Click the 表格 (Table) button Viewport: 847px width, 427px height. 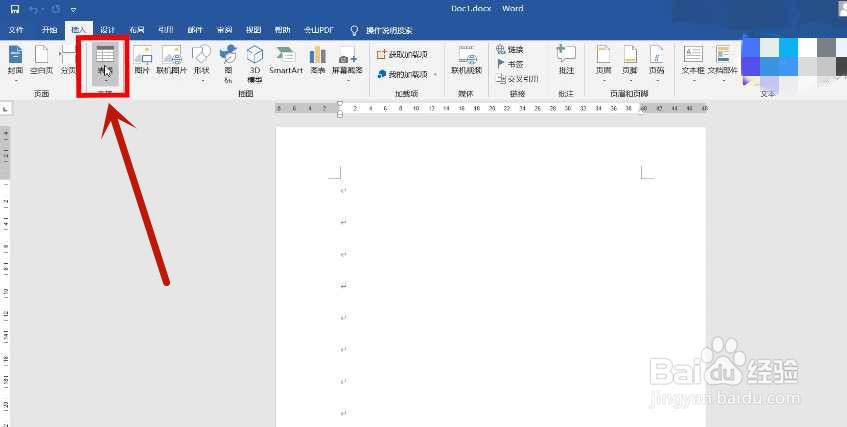(x=105, y=62)
